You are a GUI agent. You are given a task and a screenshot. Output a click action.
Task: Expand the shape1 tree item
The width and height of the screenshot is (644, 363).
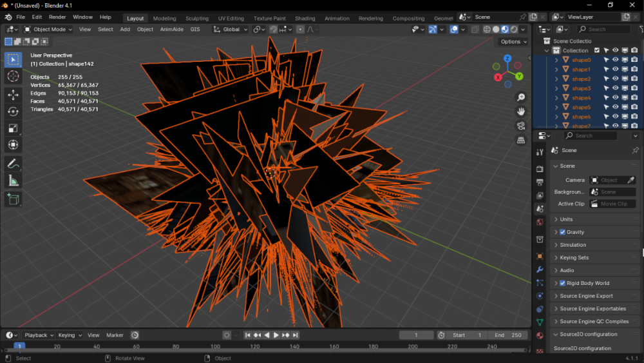[x=556, y=70]
